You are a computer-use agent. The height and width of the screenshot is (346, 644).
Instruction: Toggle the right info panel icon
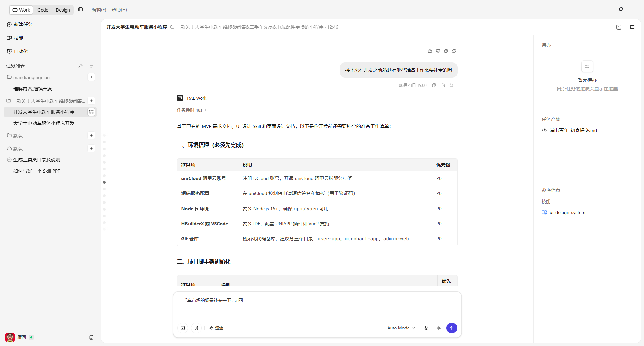(x=632, y=27)
